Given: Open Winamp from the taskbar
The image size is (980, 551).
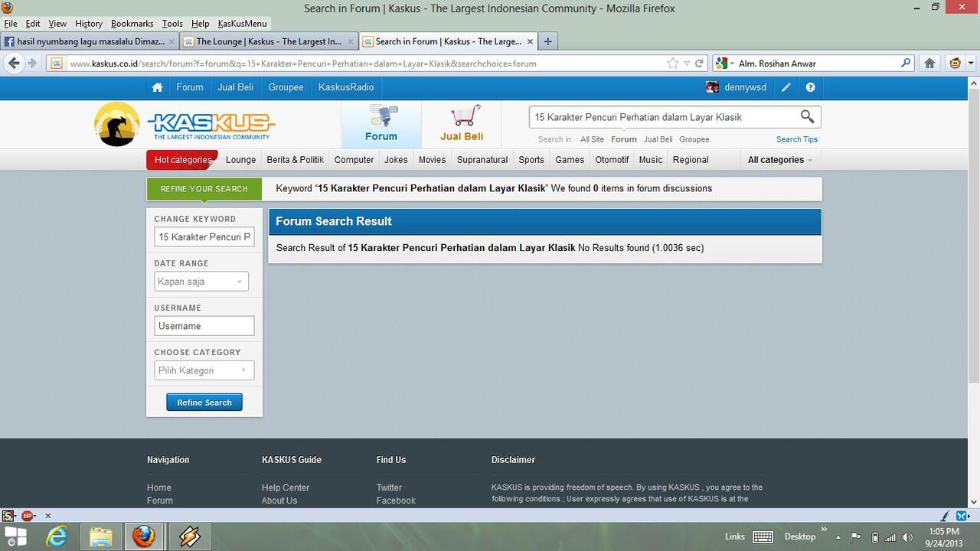Looking at the screenshot, I should point(189,536).
